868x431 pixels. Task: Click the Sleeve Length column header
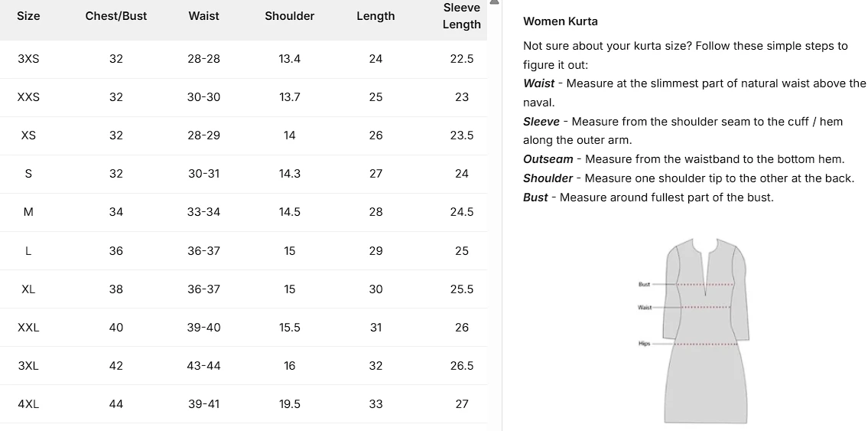coord(462,16)
